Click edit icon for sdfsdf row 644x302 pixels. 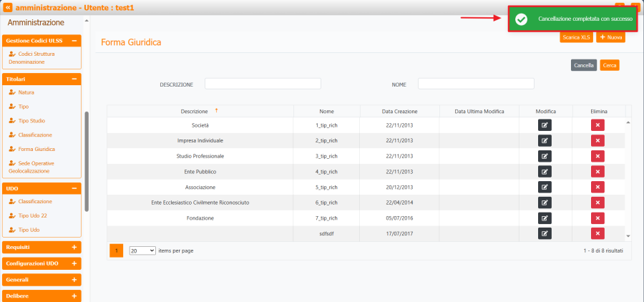coord(545,233)
